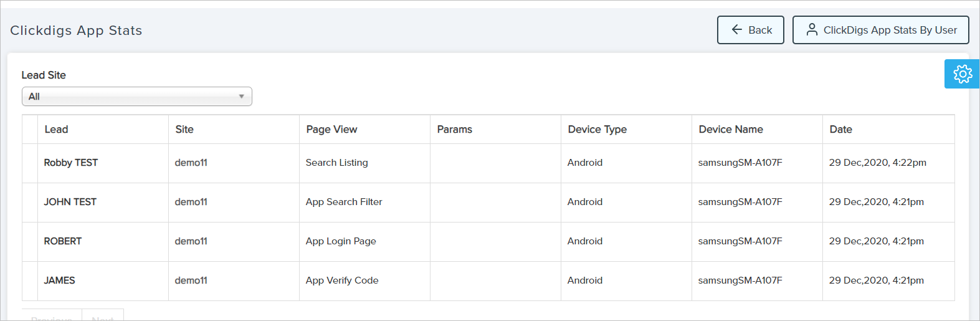This screenshot has width=980, height=321.
Task: Click the Params column header
Action: tap(454, 130)
